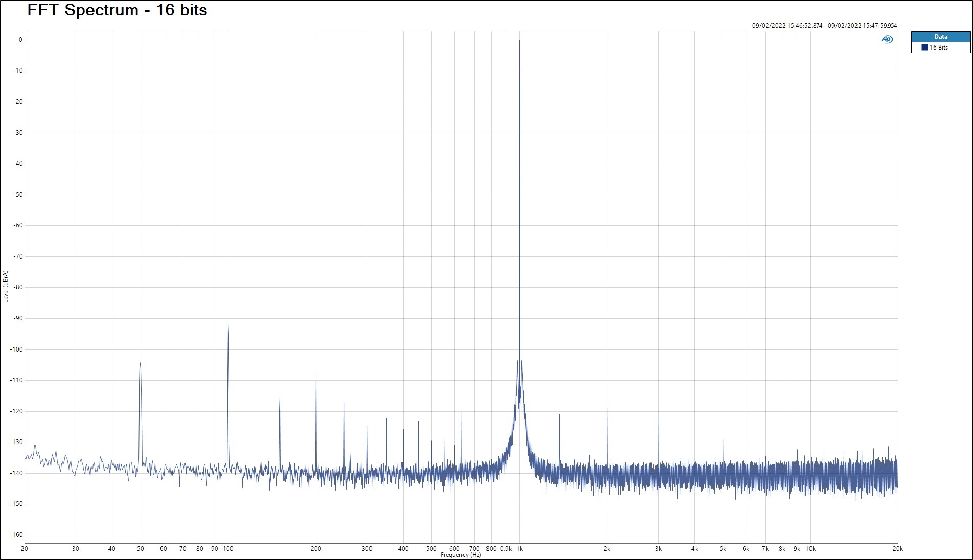Click the 2 kHz harmonic peak

(607, 409)
